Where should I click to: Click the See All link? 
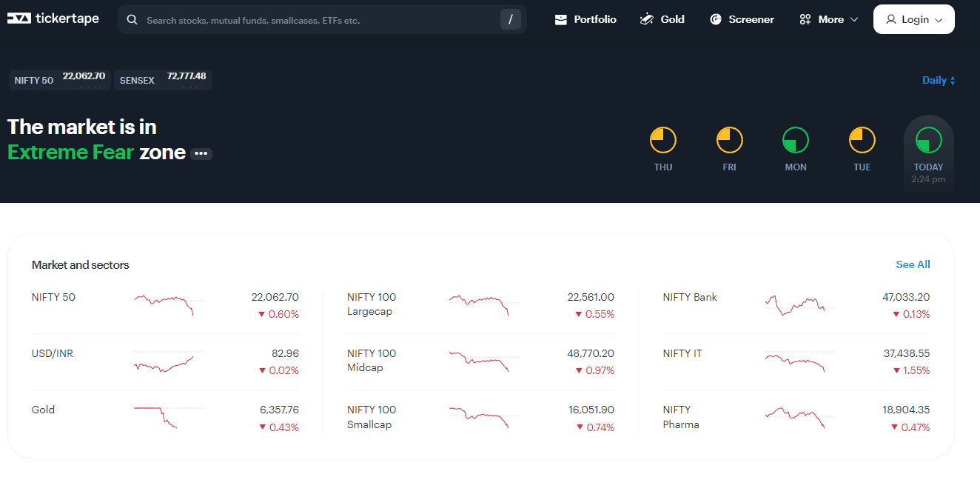click(913, 264)
